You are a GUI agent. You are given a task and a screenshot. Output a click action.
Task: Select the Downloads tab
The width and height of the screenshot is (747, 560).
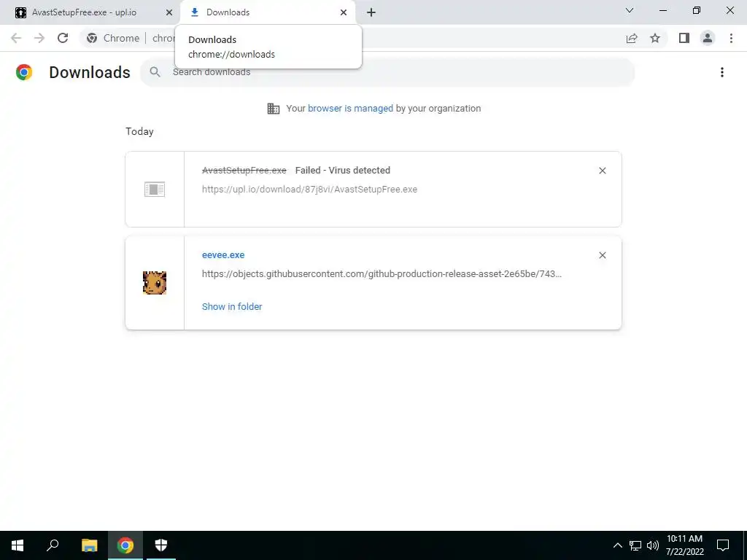(268, 12)
